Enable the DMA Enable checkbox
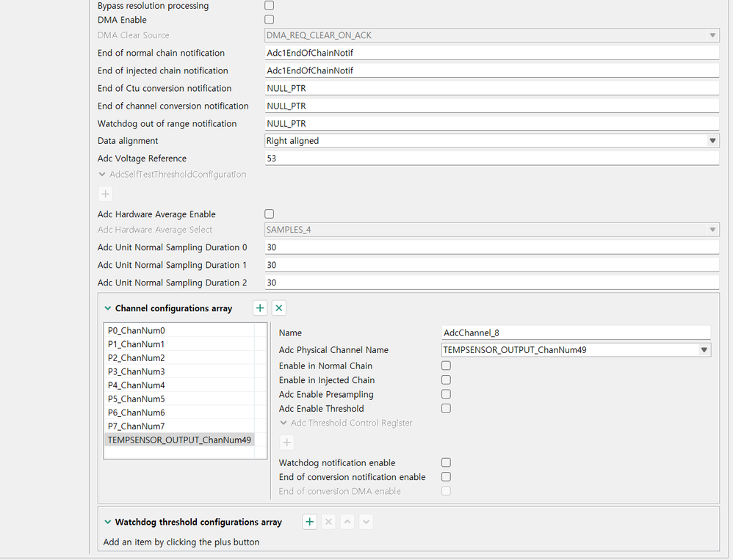Image resolution: width=733 pixels, height=560 pixels. [x=270, y=20]
